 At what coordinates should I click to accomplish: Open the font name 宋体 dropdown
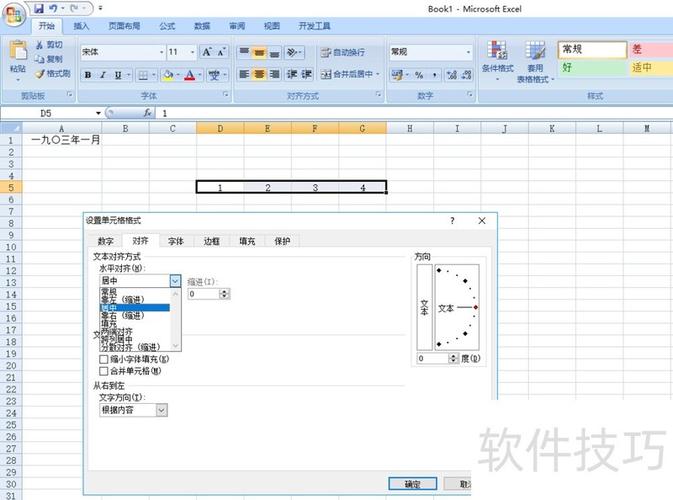[x=162, y=52]
